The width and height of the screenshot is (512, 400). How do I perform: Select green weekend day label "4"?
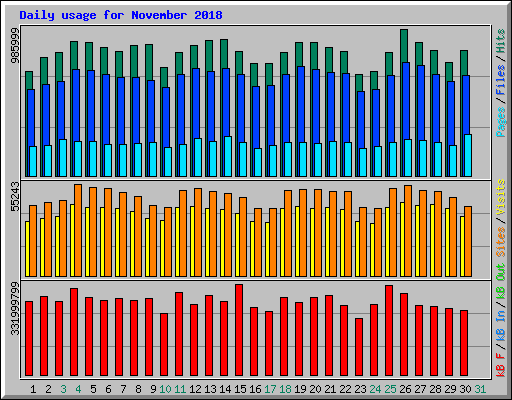pyautogui.click(x=78, y=389)
